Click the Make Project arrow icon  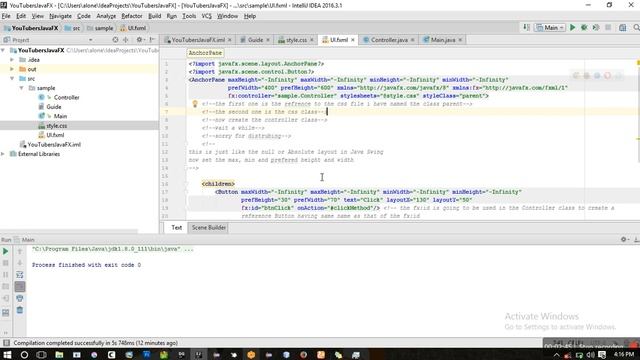tap(527, 27)
